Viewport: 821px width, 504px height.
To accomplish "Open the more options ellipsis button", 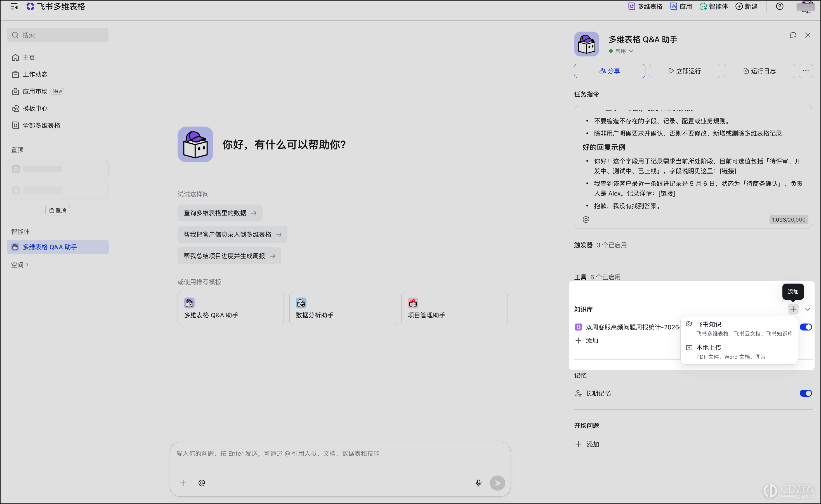I will tap(806, 71).
